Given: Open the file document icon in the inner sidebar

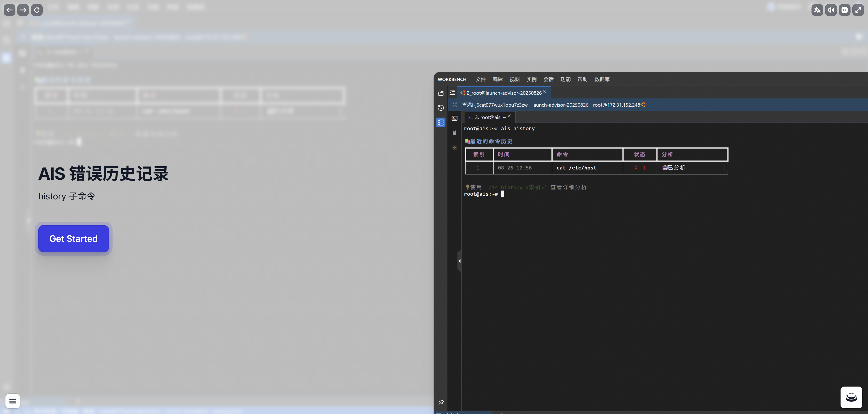Looking at the screenshot, I should (455, 133).
